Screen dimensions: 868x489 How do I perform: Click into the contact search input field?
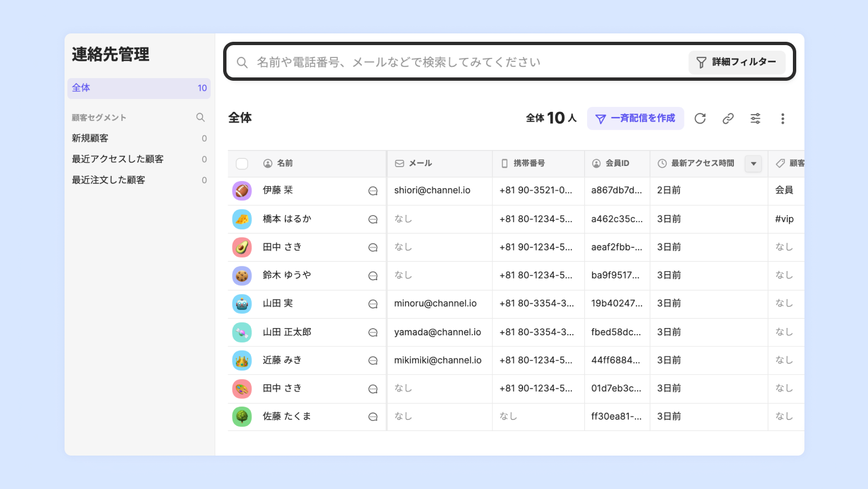point(462,62)
